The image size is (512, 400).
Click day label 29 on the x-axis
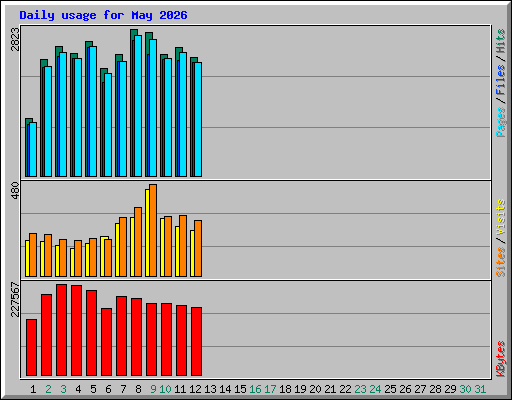[450, 389]
